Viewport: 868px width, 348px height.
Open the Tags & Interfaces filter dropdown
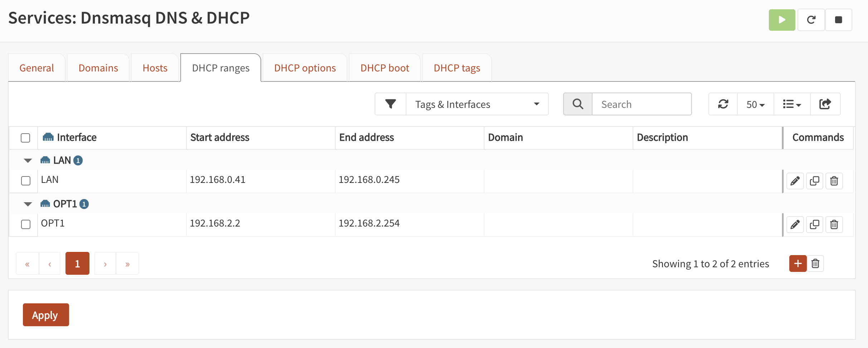(477, 104)
